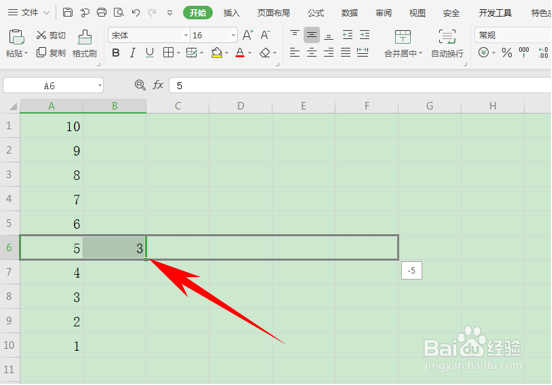Open the 文件 menu
The height and width of the screenshot is (385, 552).
coord(29,13)
